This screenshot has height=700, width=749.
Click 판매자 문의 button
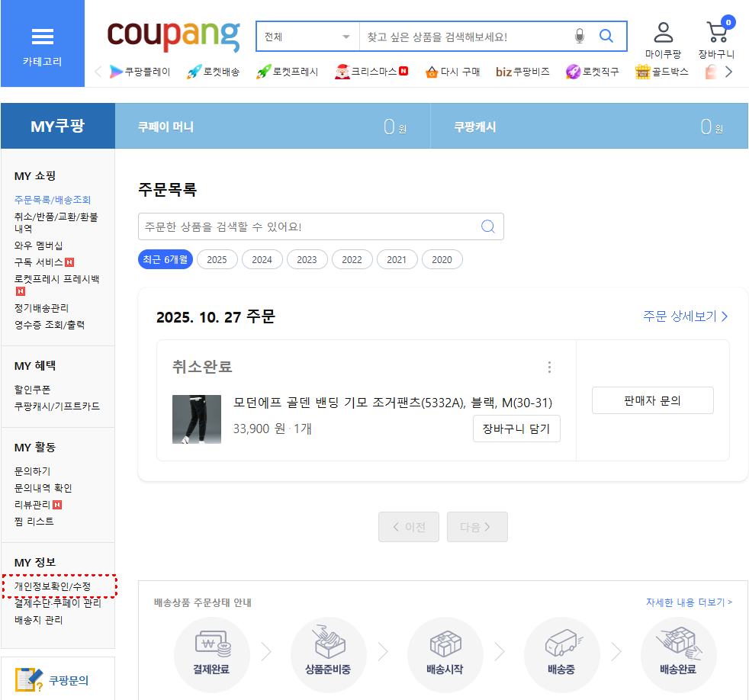point(652,400)
